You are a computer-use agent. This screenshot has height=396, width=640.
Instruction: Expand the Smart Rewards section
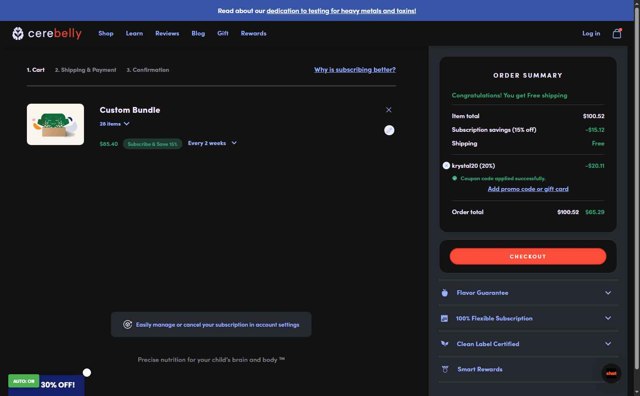tap(529, 369)
